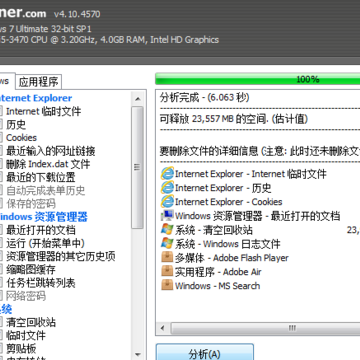The width and height of the screenshot is (360, 360).
Task: Click the 100% green progress bar
Action: (x=258, y=79)
